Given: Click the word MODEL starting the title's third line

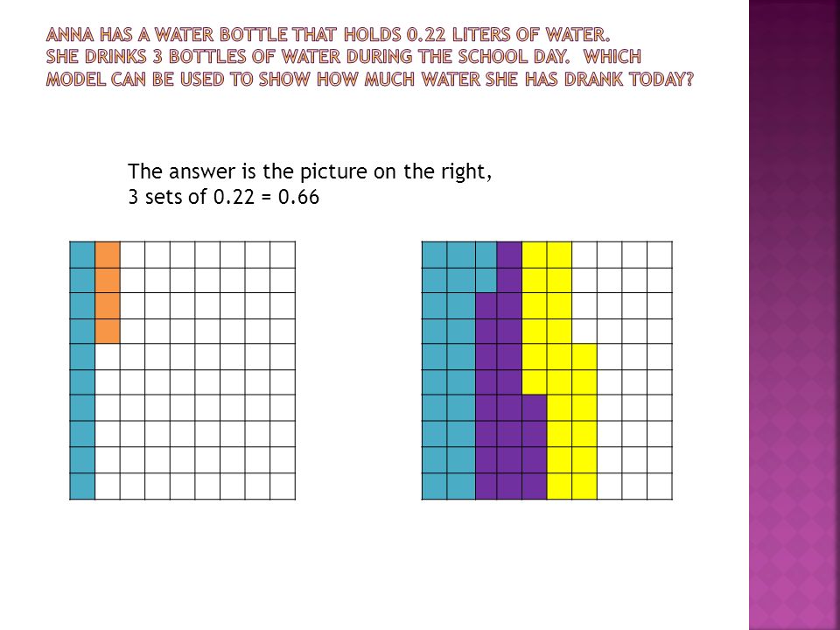Looking at the screenshot, I should point(76,80).
